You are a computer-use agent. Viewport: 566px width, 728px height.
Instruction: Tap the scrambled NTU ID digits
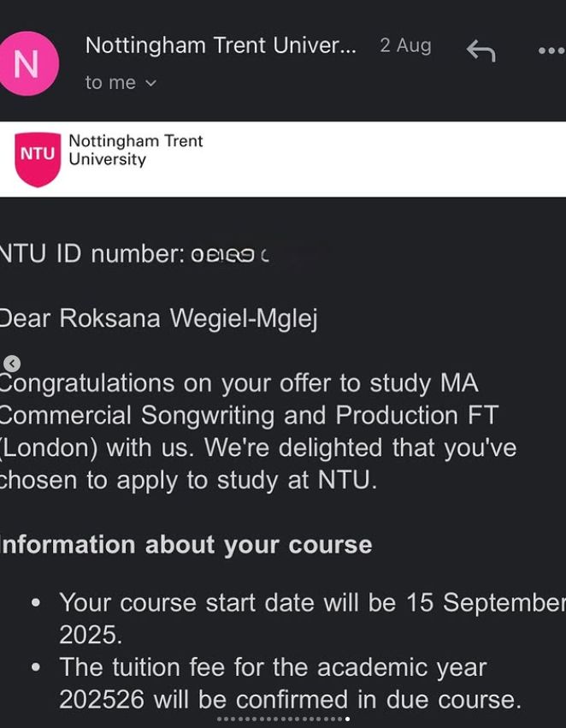[230, 255]
